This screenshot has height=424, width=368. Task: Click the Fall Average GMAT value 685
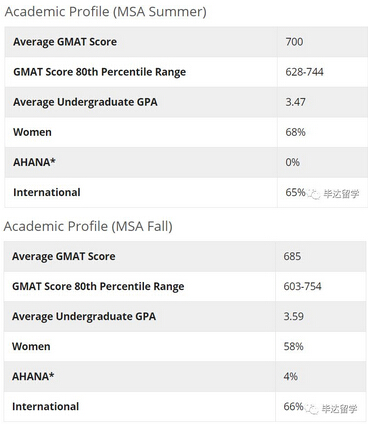tap(292, 256)
